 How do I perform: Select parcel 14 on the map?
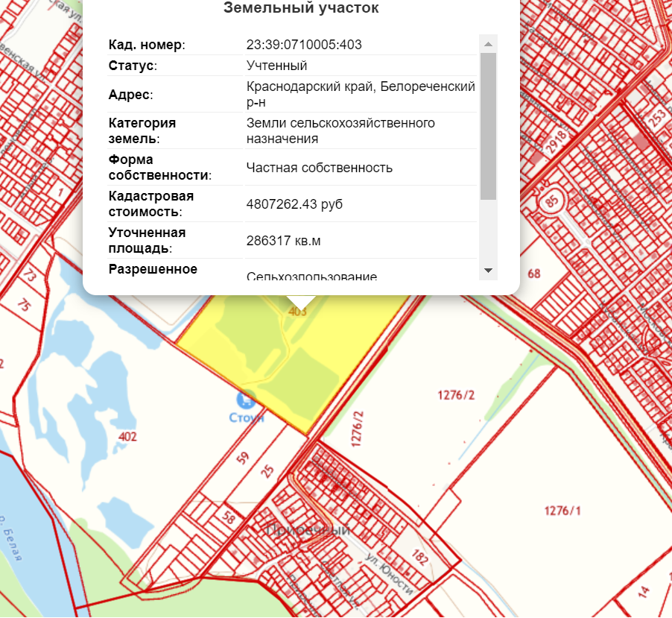(644, 592)
